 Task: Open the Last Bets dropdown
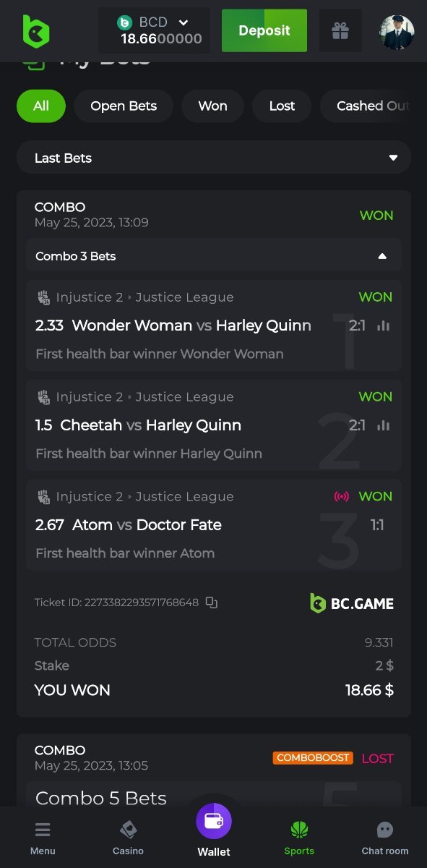[x=214, y=158]
